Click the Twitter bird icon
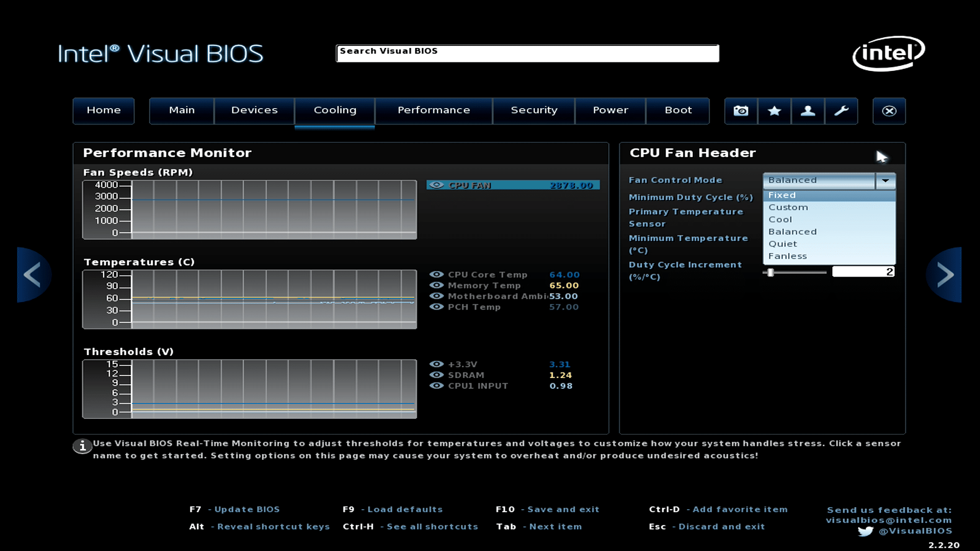 (866, 531)
